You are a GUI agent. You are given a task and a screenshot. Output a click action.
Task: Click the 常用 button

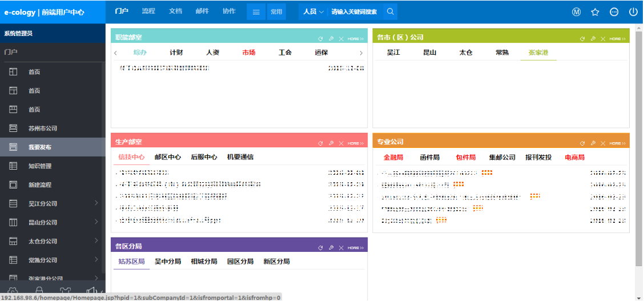(276, 12)
